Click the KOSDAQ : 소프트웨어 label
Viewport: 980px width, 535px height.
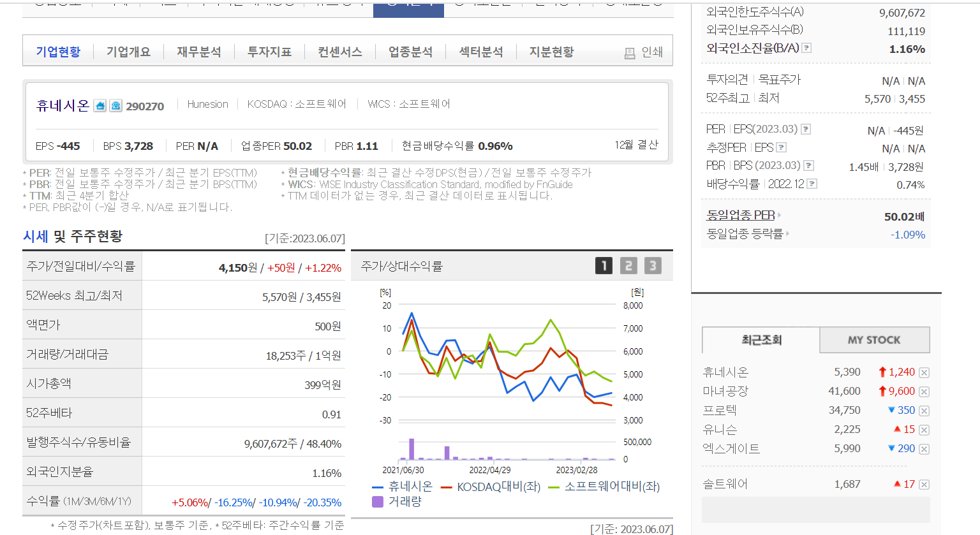(x=297, y=104)
